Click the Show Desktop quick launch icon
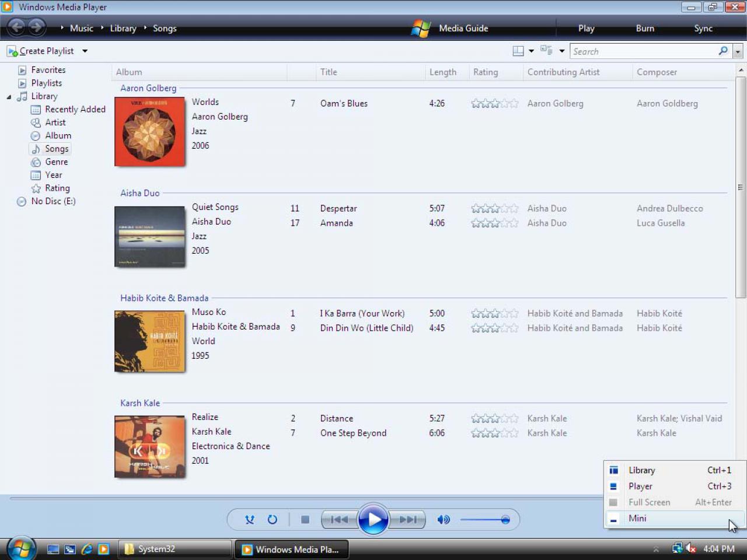Image resolution: width=747 pixels, height=560 pixels. tap(53, 549)
